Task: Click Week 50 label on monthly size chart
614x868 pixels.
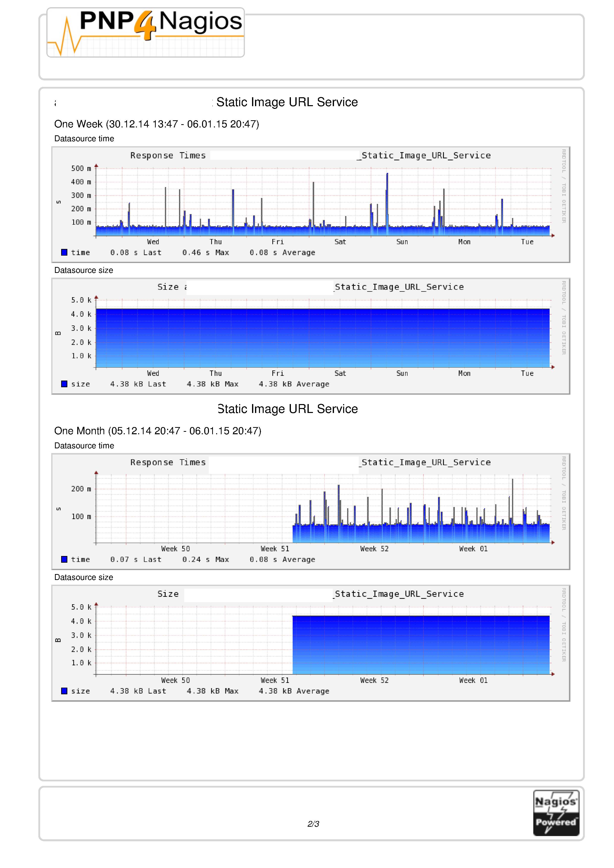Action: 175,680
